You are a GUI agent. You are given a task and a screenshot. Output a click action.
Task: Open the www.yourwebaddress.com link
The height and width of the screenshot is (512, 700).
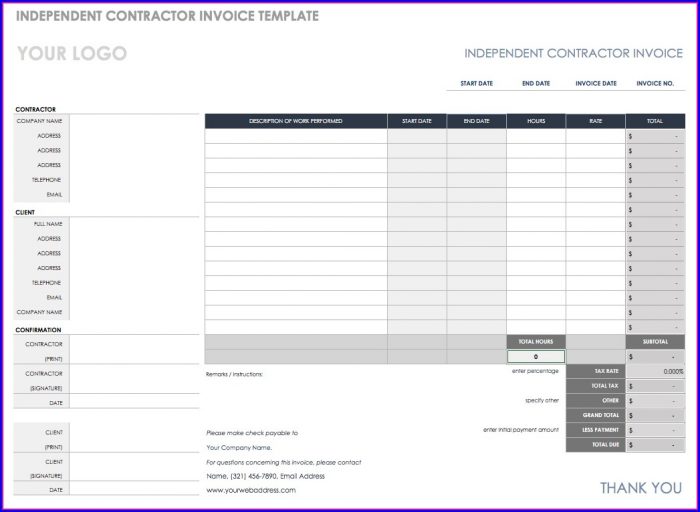[251, 490]
